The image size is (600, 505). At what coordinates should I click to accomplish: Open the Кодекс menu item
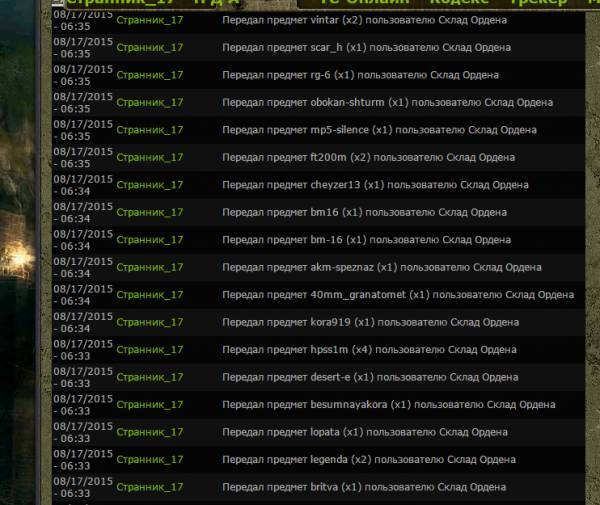tap(460, 3)
